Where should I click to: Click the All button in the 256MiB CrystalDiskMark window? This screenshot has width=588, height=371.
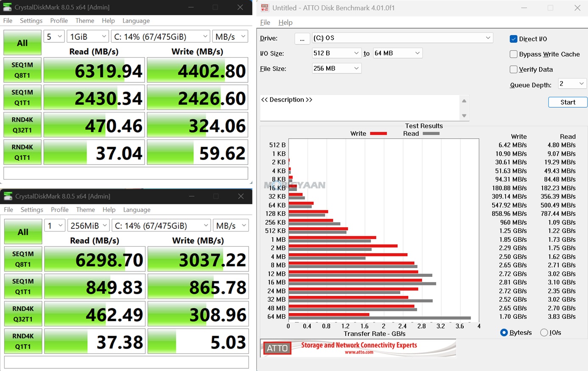[x=23, y=232]
